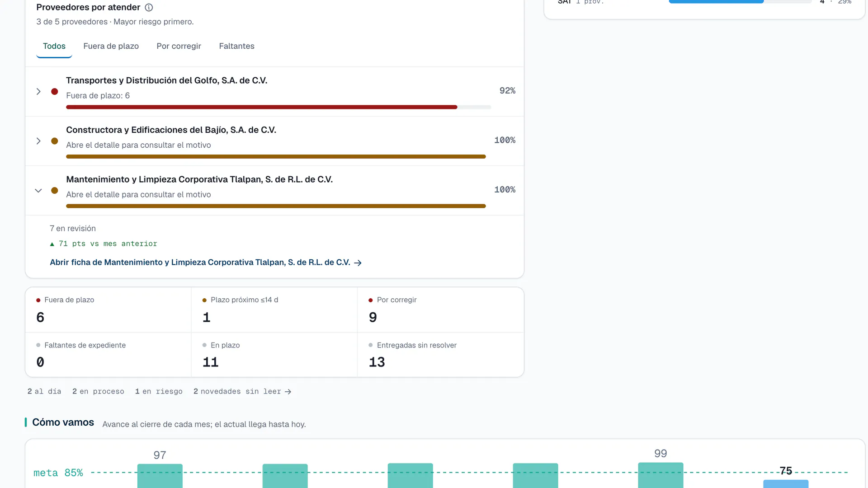Select the Todos tab
Viewport: 868px width, 488px height.
(x=54, y=46)
